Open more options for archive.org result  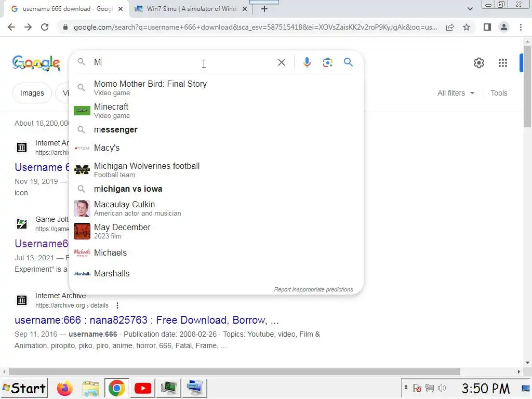[x=117, y=305]
